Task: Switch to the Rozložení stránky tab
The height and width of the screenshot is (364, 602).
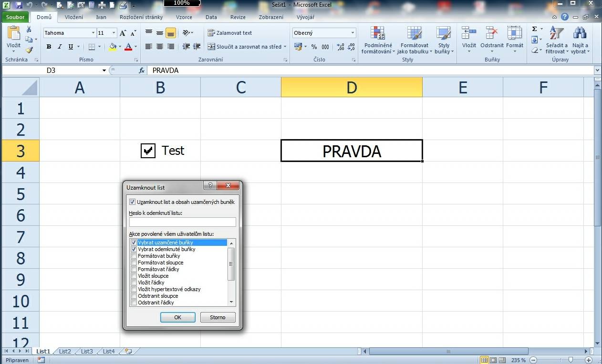Action: coord(141,17)
